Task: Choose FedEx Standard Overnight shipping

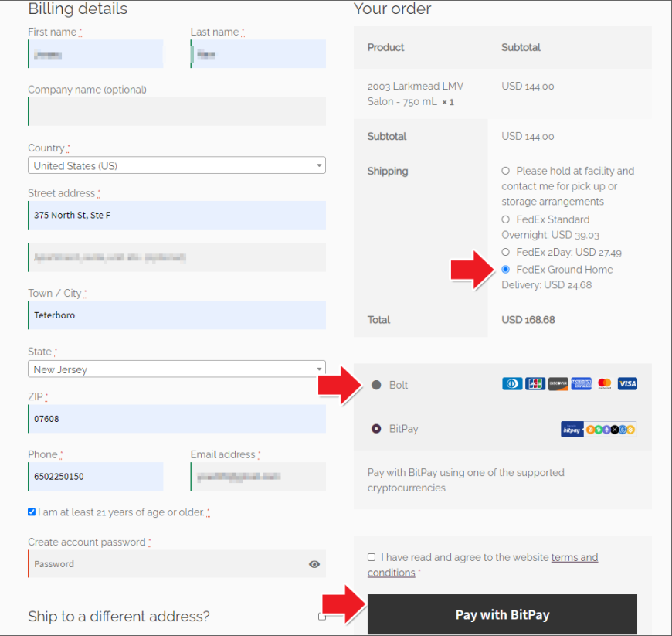Action: click(506, 219)
